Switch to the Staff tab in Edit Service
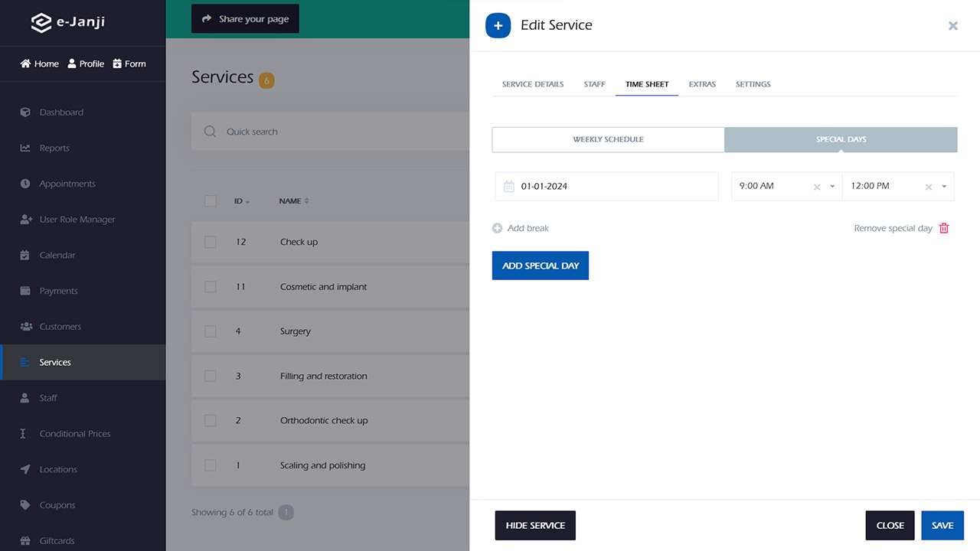980x551 pixels. tap(595, 84)
